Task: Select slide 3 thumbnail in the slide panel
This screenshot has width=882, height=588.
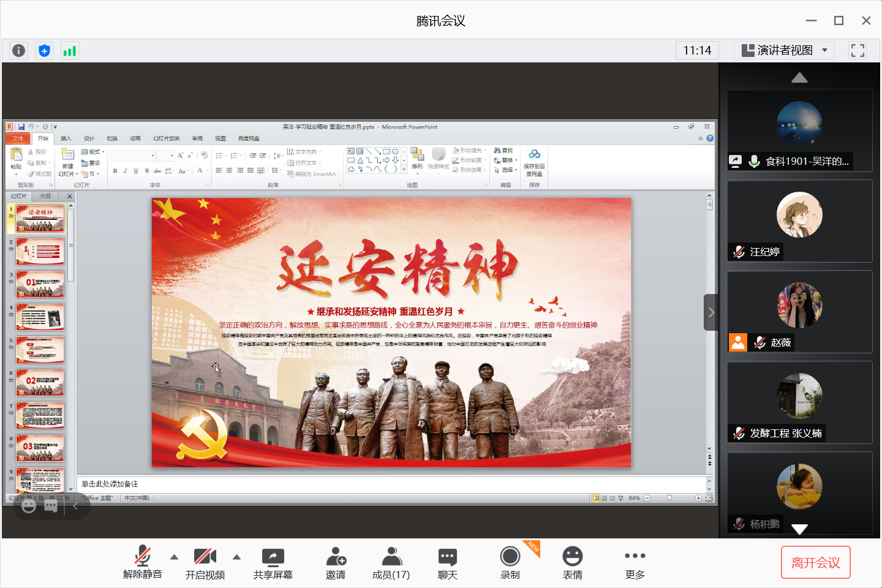Action: coord(40,284)
